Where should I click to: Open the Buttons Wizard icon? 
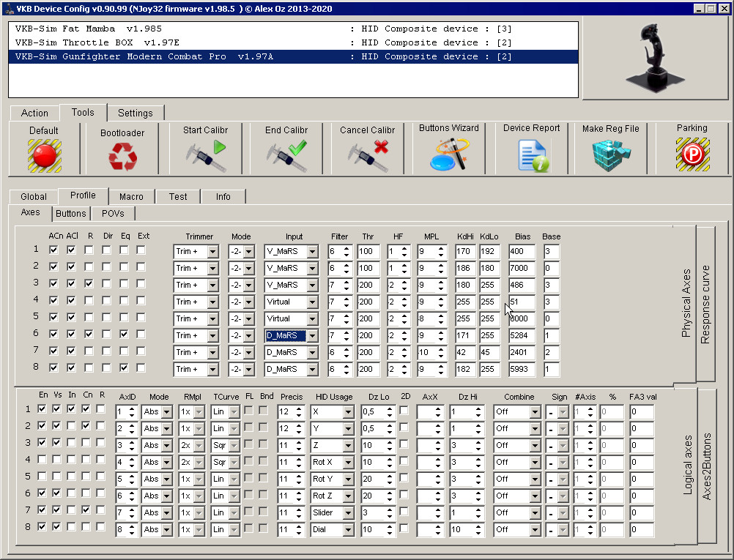tap(449, 154)
